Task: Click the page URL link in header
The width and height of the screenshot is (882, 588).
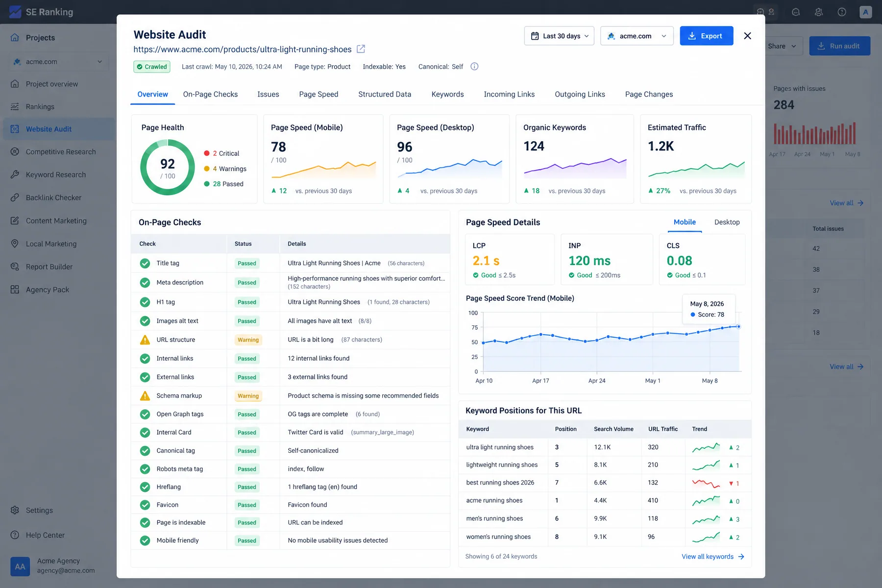Action: (243, 49)
